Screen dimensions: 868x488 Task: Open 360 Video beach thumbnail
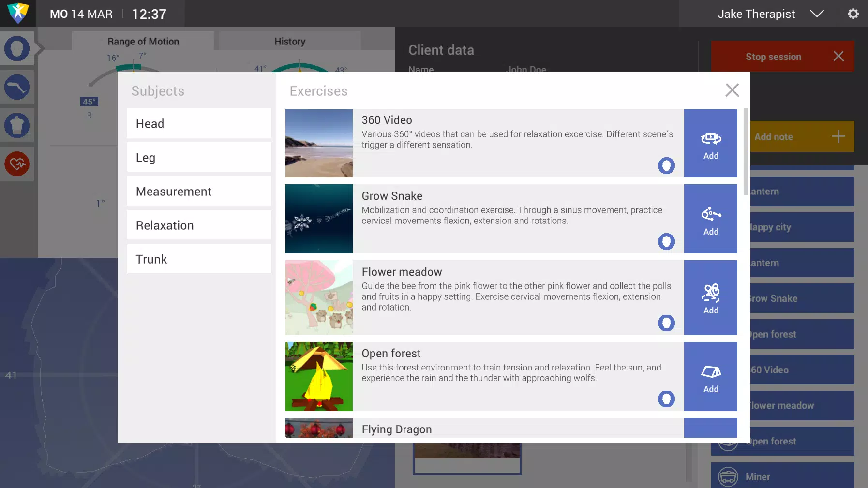coord(319,144)
